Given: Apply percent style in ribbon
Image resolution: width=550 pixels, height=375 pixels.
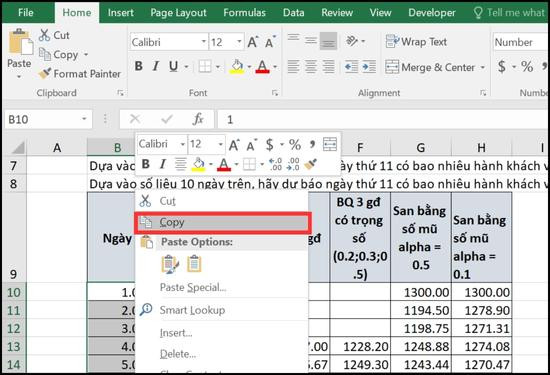Looking at the screenshot, I should tap(527, 66).
